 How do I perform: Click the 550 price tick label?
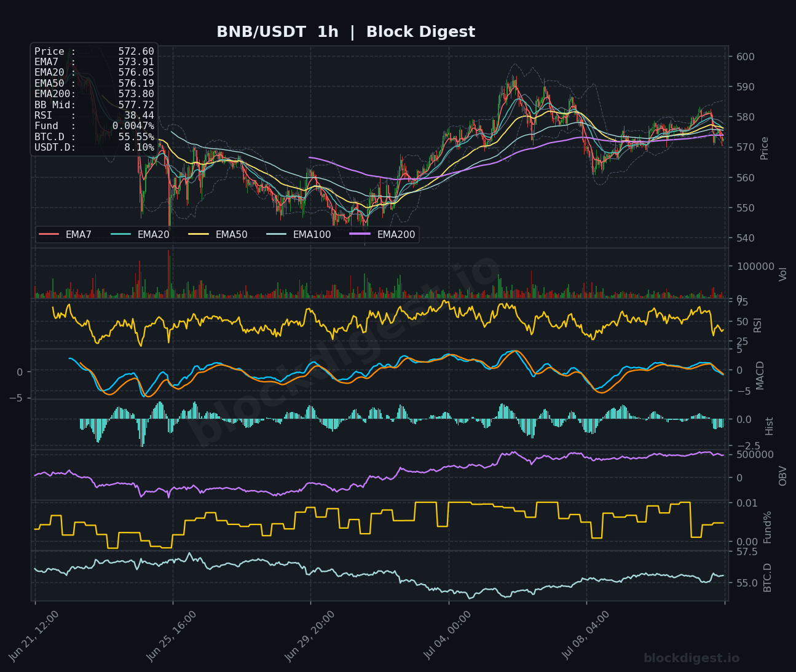pos(745,208)
